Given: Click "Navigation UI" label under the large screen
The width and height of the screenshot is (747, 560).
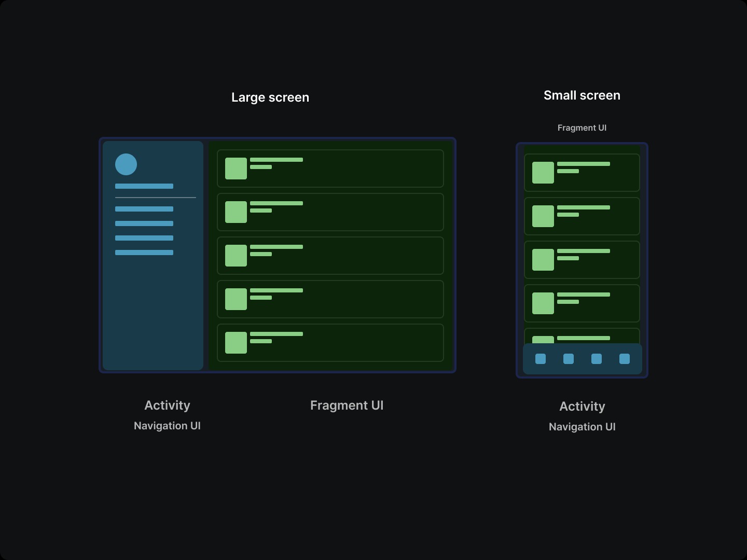Looking at the screenshot, I should coord(167,426).
